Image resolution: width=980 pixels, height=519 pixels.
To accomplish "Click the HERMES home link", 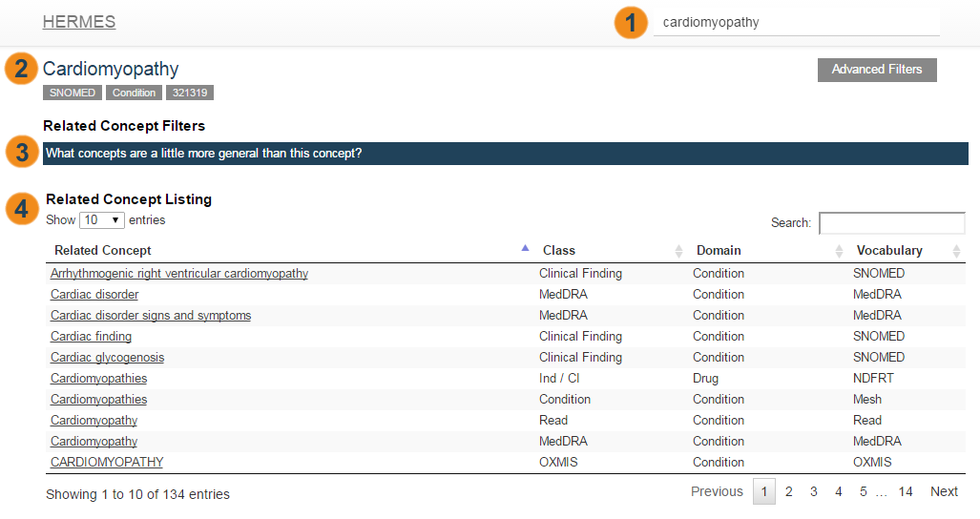I will [79, 22].
